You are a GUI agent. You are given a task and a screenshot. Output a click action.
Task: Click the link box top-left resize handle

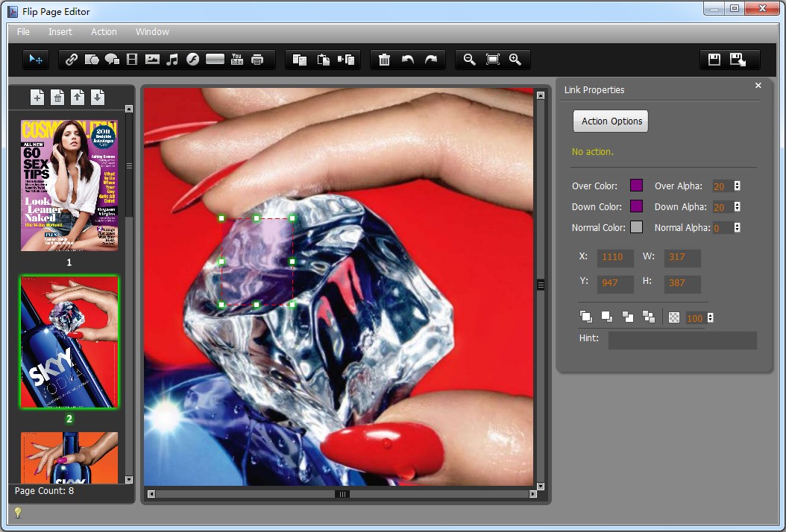pos(221,218)
